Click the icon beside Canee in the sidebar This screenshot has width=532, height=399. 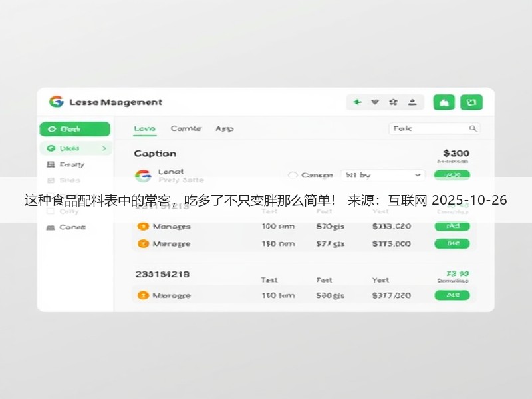pyautogui.click(x=51, y=227)
